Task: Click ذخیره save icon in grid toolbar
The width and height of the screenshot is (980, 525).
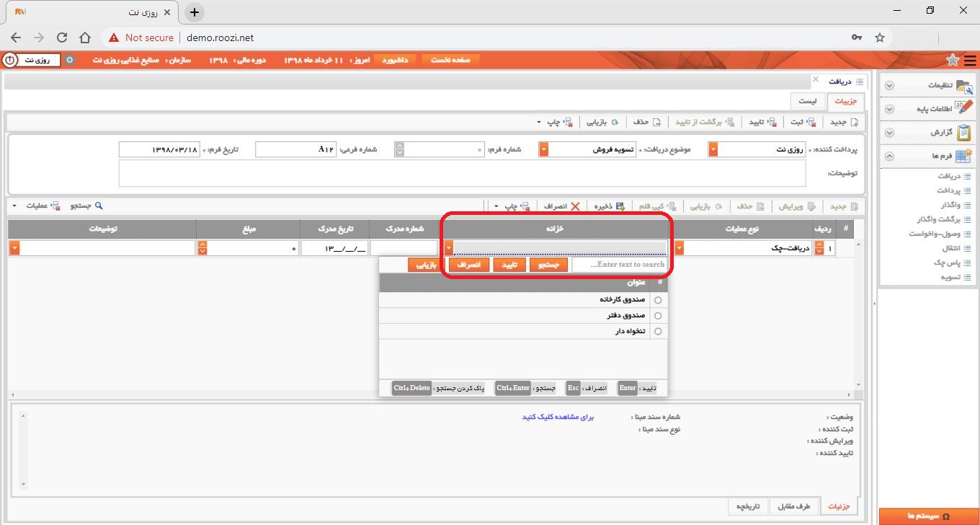Action: tap(620, 206)
